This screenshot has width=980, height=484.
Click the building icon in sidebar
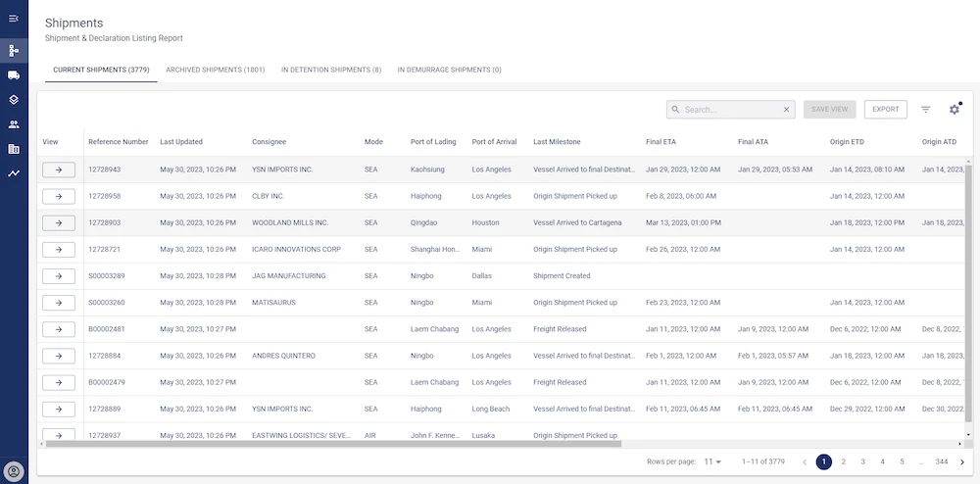tap(14, 149)
